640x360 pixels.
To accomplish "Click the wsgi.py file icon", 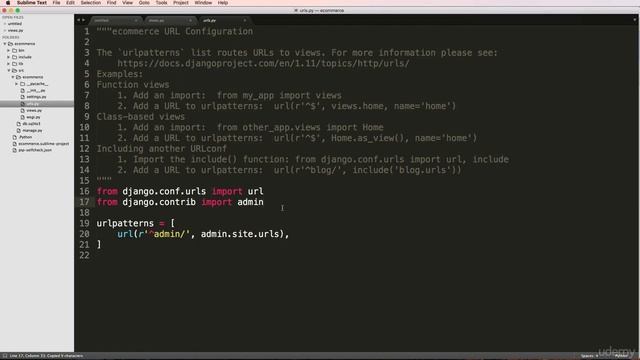I will (x=22, y=117).
